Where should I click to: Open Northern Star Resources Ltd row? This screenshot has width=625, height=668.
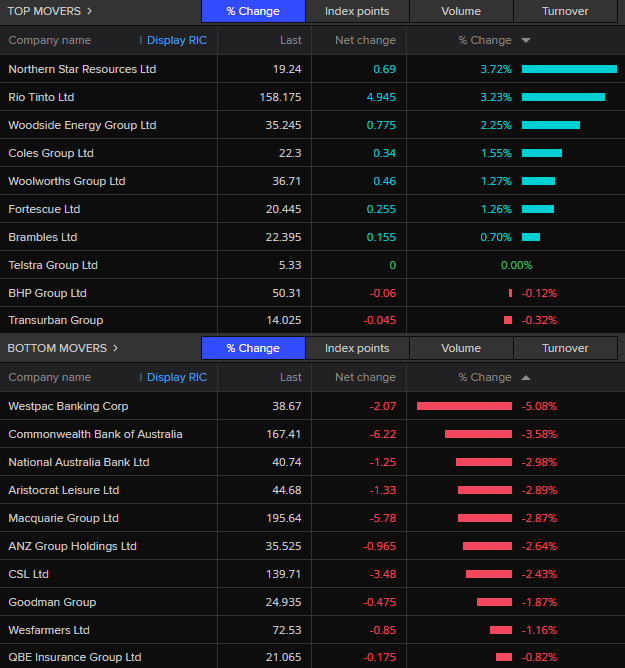pyautogui.click(x=82, y=69)
